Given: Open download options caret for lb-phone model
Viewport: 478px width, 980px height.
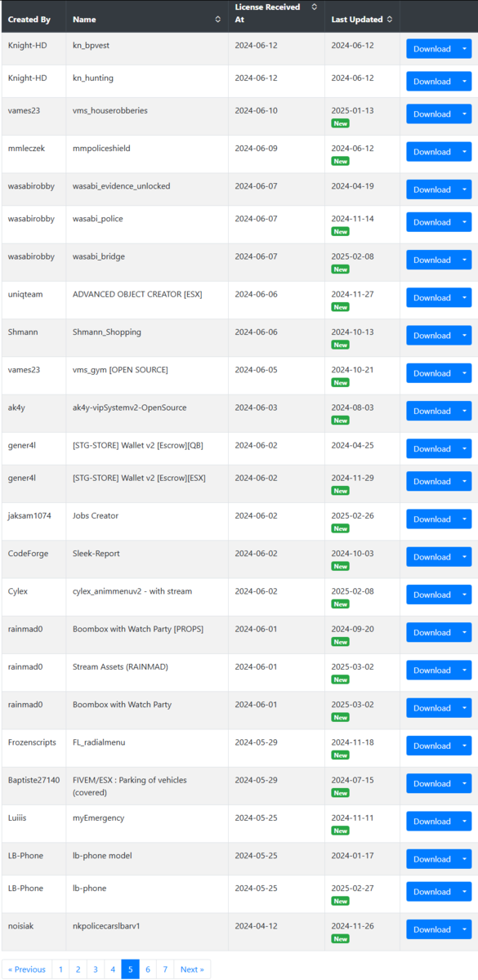Looking at the screenshot, I should (x=464, y=859).
